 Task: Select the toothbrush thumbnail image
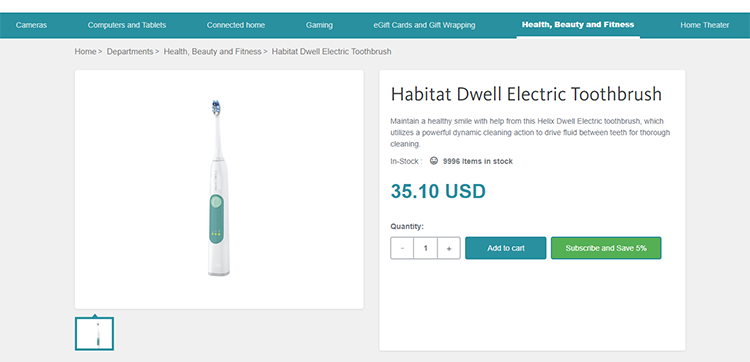coord(94,334)
